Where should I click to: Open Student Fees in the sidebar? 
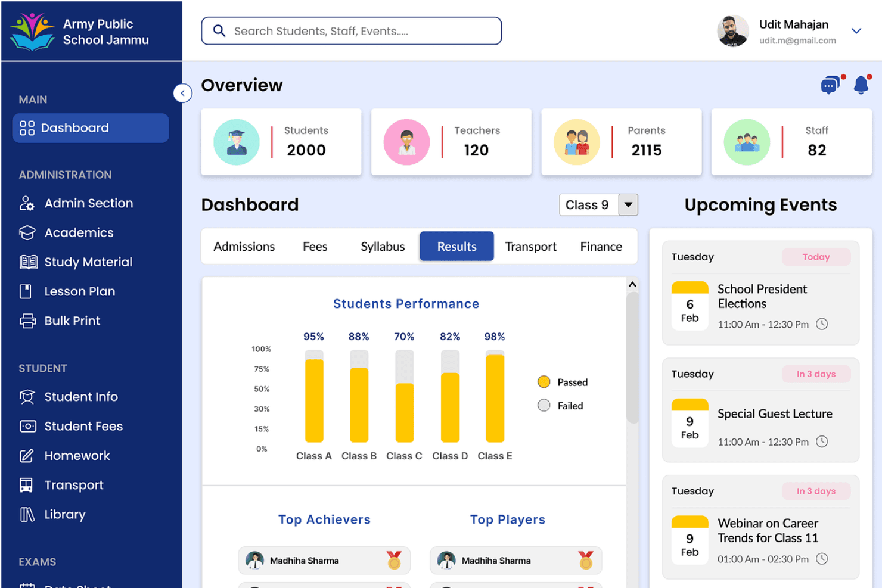(x=71, y=427)
